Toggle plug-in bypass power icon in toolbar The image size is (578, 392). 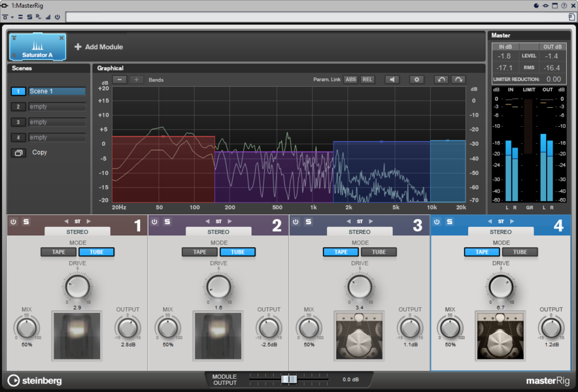click(57, 17)
